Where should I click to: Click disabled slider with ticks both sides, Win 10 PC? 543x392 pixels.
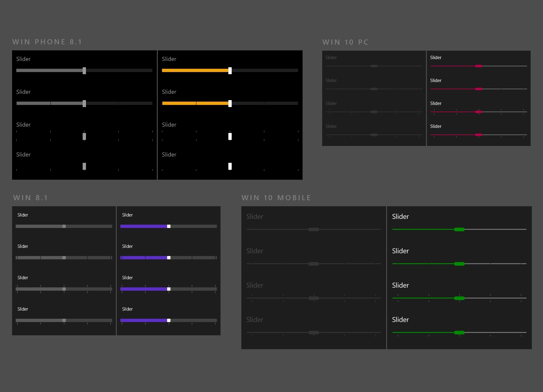tap(374, 112)
